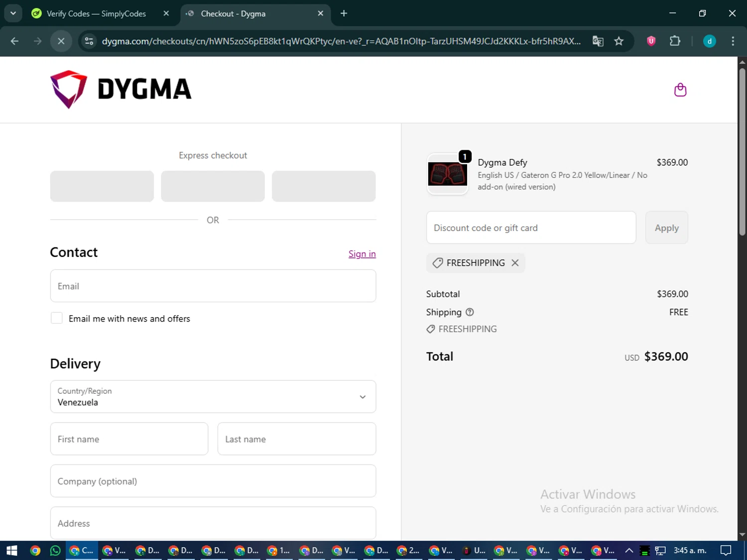Click the shipping info question mark icon
747x560 pixels.
coord(470,312)
